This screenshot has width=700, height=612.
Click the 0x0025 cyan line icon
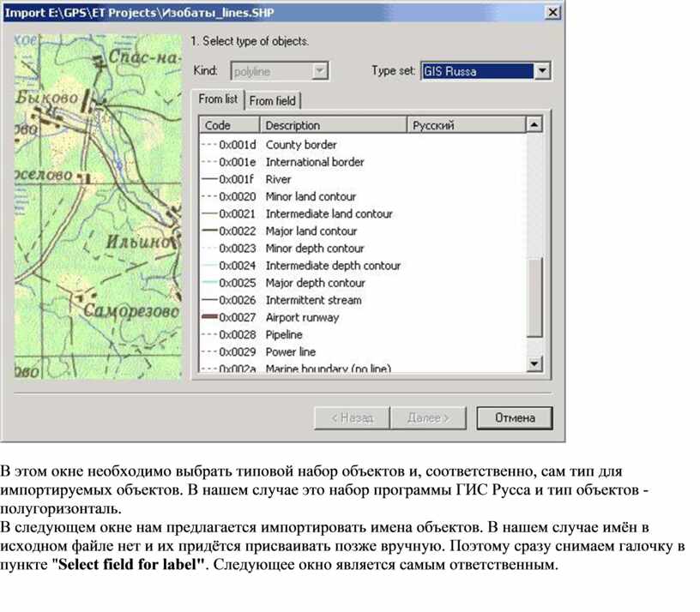point(209,283)
